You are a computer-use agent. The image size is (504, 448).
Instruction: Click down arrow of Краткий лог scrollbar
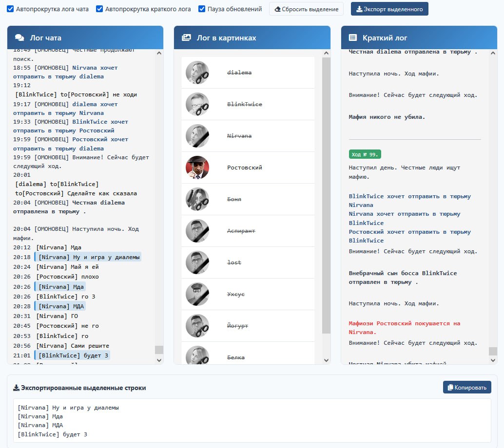tap(493, 360)
